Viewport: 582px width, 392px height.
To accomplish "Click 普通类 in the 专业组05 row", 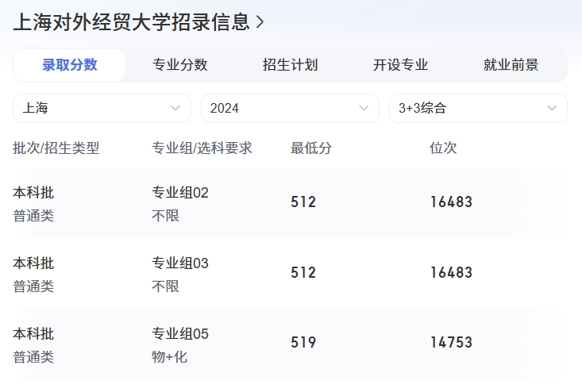I will click(33, 357).
